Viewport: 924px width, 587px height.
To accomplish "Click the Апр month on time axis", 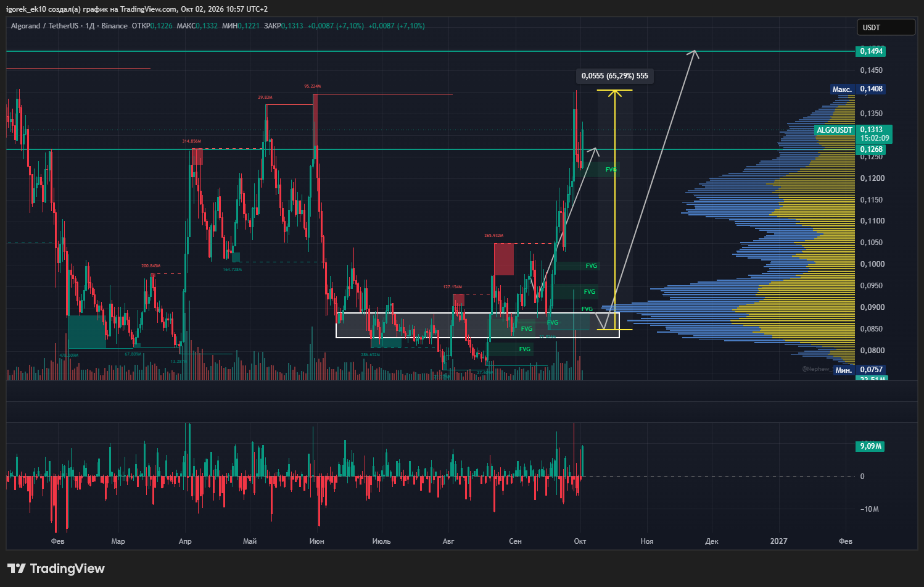I will coord(185,541).
